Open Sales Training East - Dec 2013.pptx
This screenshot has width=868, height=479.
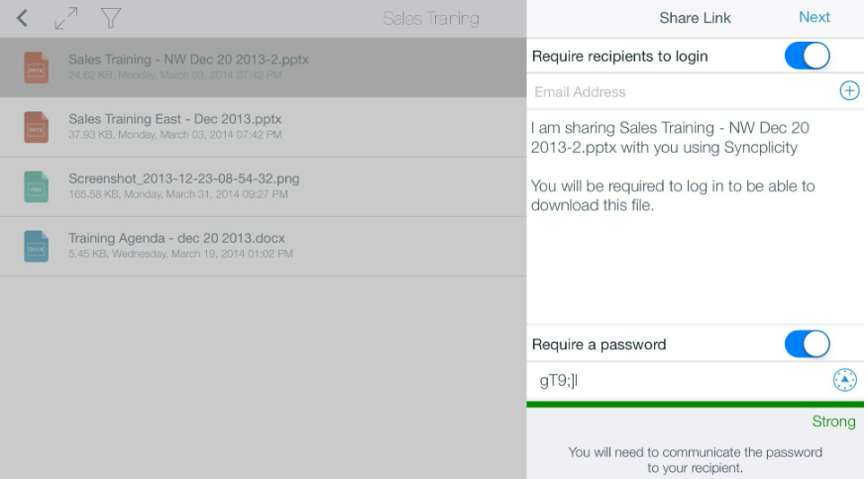[x=263, y=127]
